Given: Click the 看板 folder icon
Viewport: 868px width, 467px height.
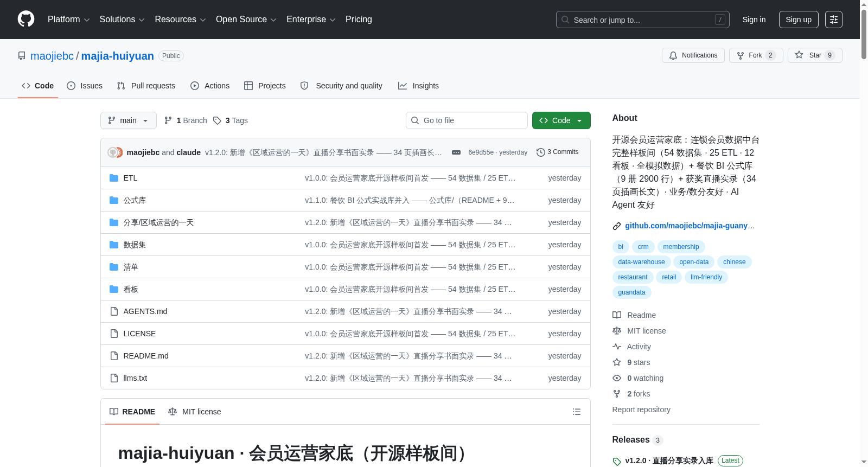Looking at the screenshot, I should pos(114,289).
